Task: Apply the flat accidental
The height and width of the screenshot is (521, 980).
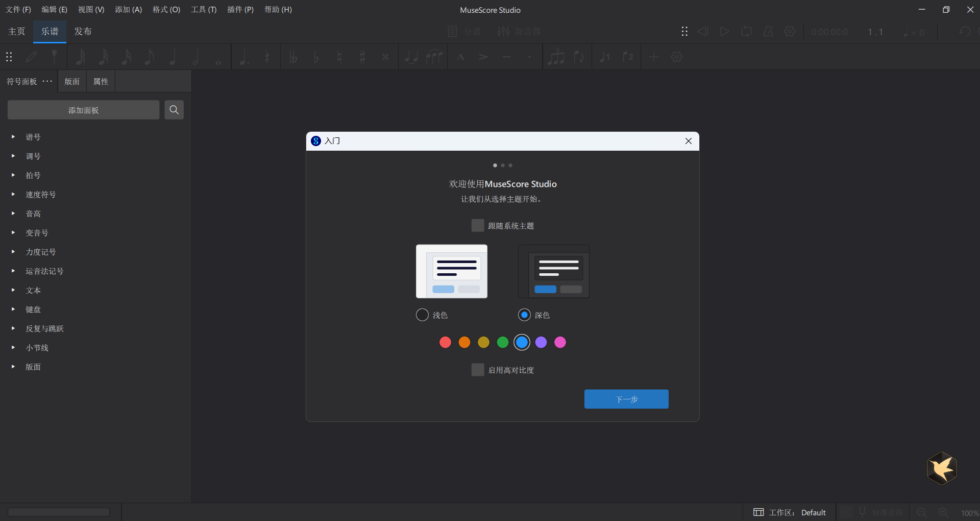Action: (x=316, y=57)
